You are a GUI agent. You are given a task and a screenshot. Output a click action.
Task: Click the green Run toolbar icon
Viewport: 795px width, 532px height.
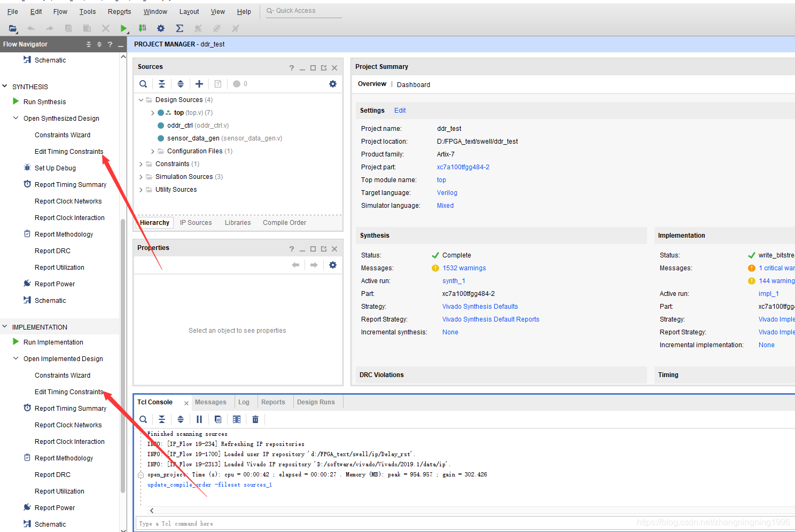tap(124, 28)
